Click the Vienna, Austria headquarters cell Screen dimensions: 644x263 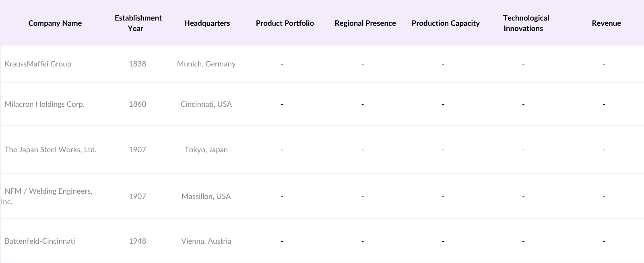pos(206,241)
